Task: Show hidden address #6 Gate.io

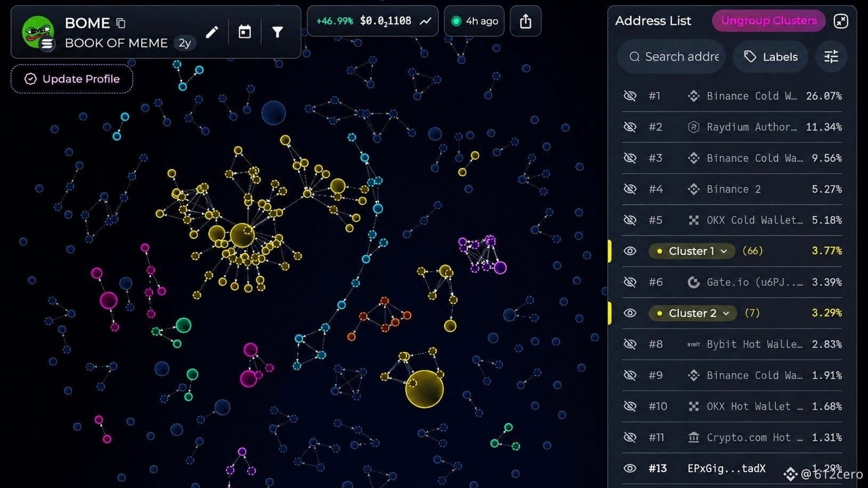Action: pos(630,282)
